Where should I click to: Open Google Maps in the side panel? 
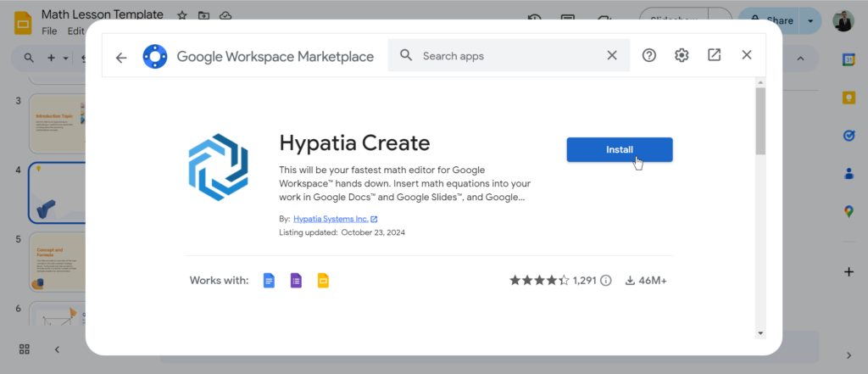(x=849, y=211)
